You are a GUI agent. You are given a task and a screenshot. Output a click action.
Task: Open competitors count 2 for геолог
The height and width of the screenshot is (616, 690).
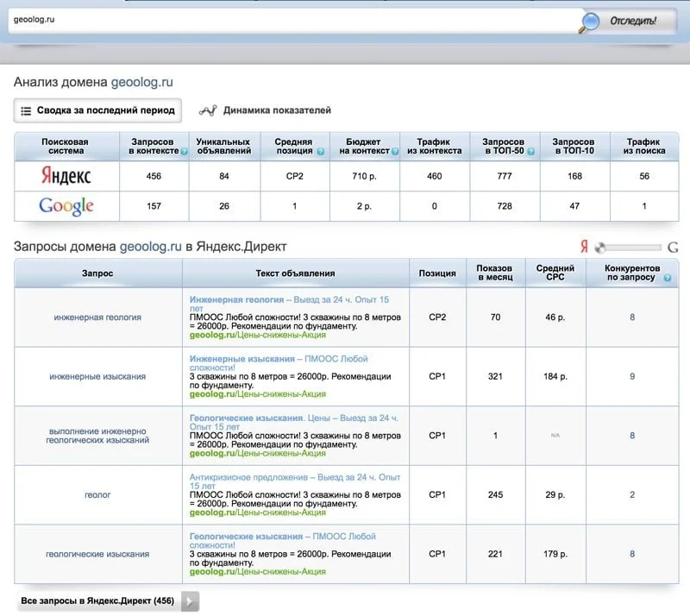click(632, 495)
